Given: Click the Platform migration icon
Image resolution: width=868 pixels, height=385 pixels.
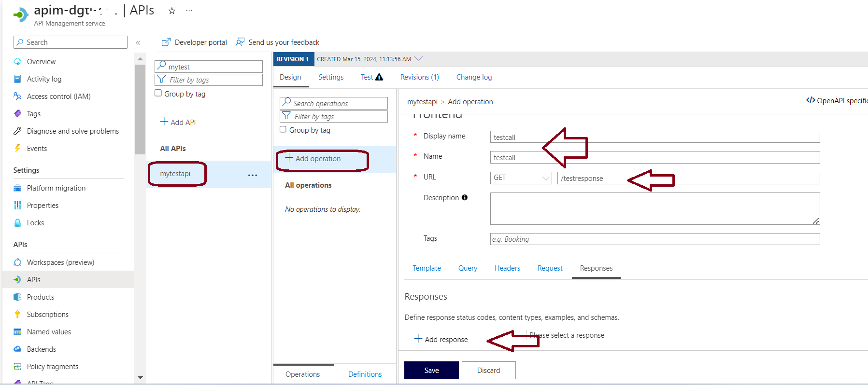Looking at the screenshot, I should pyautogui.click(x=18, y=188).
